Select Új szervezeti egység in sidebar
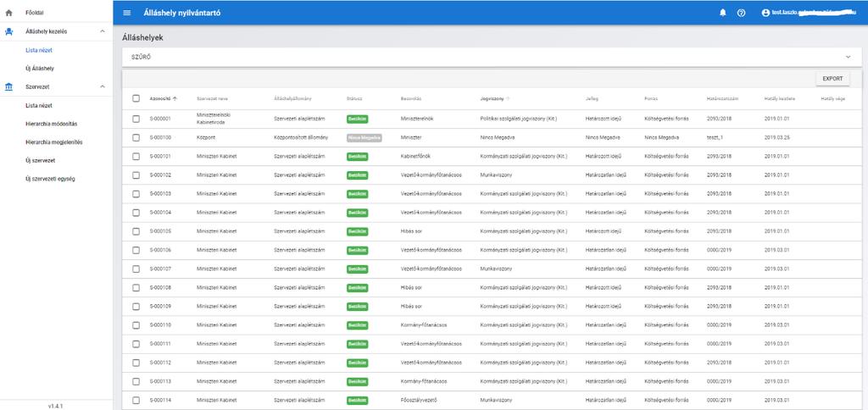This screenshot has height=410, width=868. 48,180
